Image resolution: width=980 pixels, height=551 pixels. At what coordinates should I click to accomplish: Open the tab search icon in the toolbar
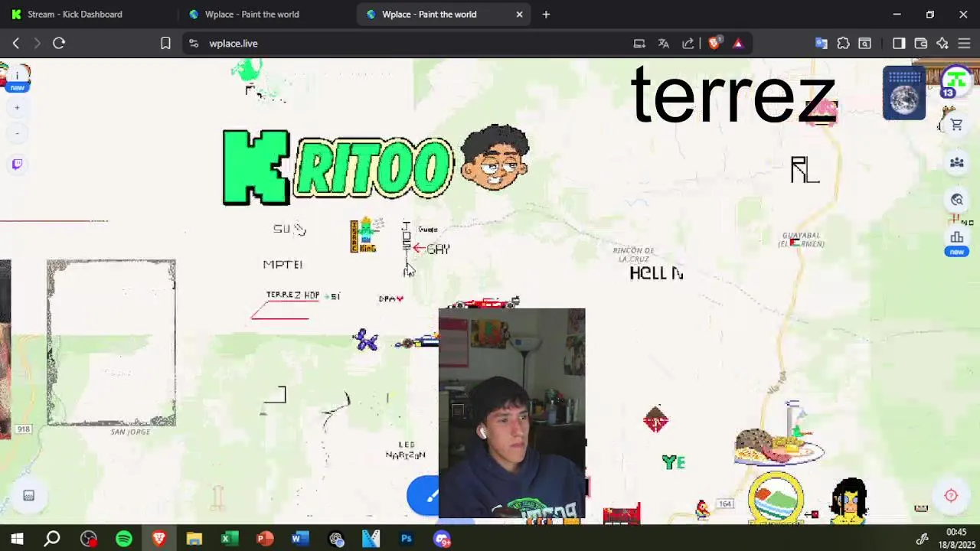click(864, 44)
